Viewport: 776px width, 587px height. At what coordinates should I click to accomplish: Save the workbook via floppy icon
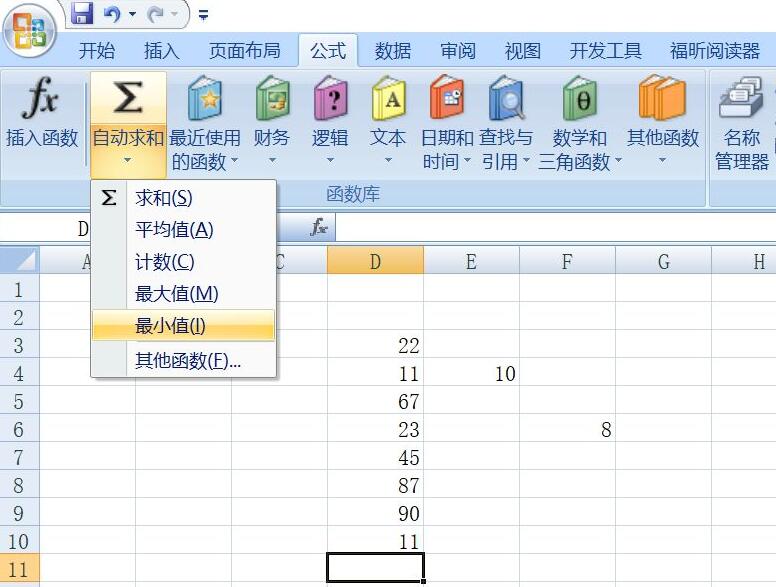click(82, 13)
